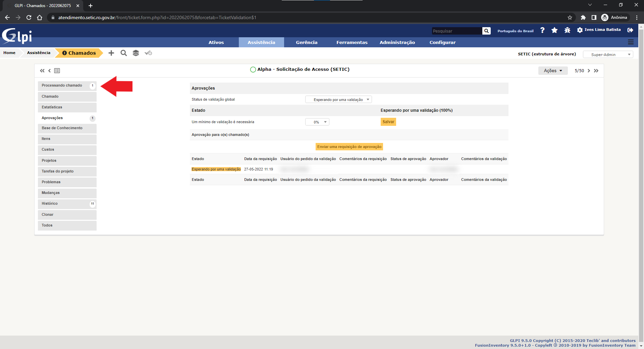
Task: Focus the Pesquisar search field
Action: tap(457, 31)
